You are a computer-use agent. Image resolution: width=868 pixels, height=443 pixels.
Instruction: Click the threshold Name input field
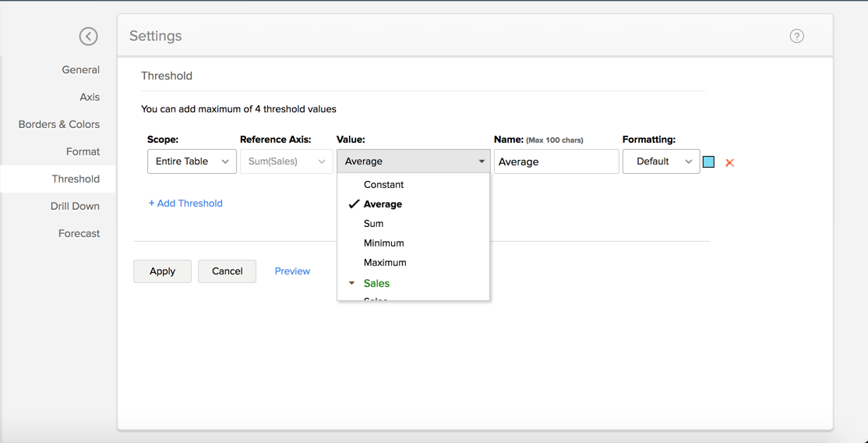tap(556, 161)
